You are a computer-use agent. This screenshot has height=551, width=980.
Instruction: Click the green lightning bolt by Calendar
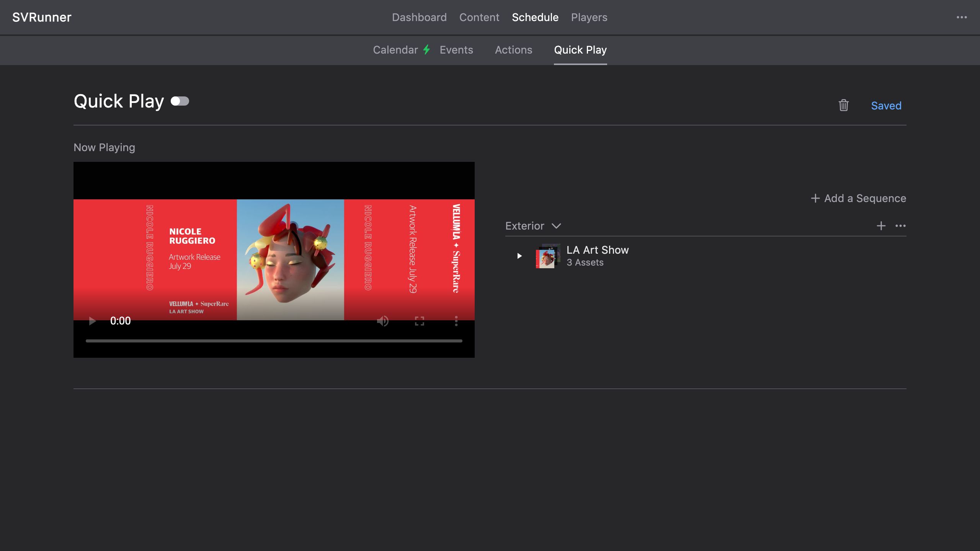click(426, 50)
